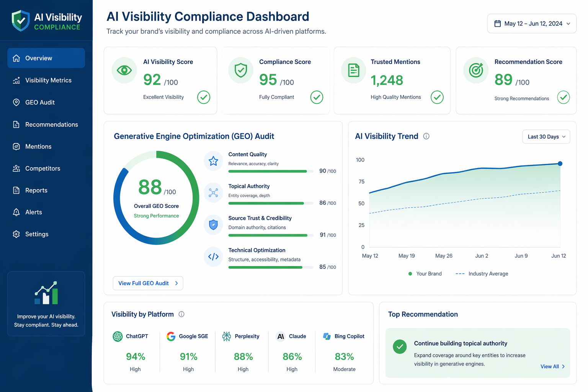Go to Competitors in the sidebar
The width and height of the screenshot is (588, 392).
[46, 168]
